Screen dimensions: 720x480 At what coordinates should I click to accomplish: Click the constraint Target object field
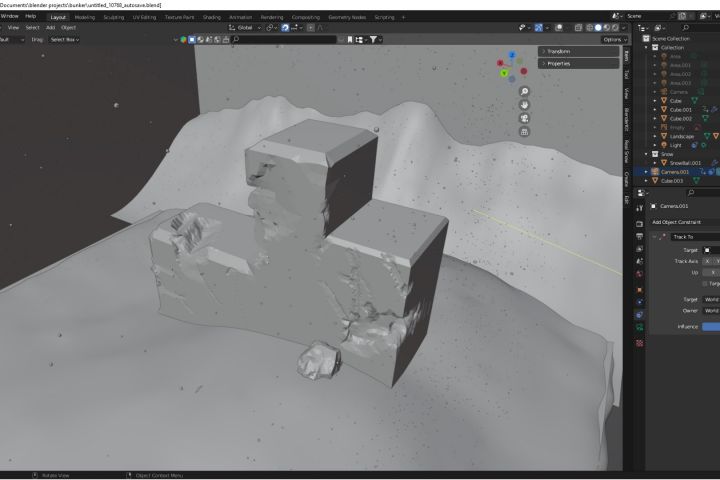[x=711, y=250]
